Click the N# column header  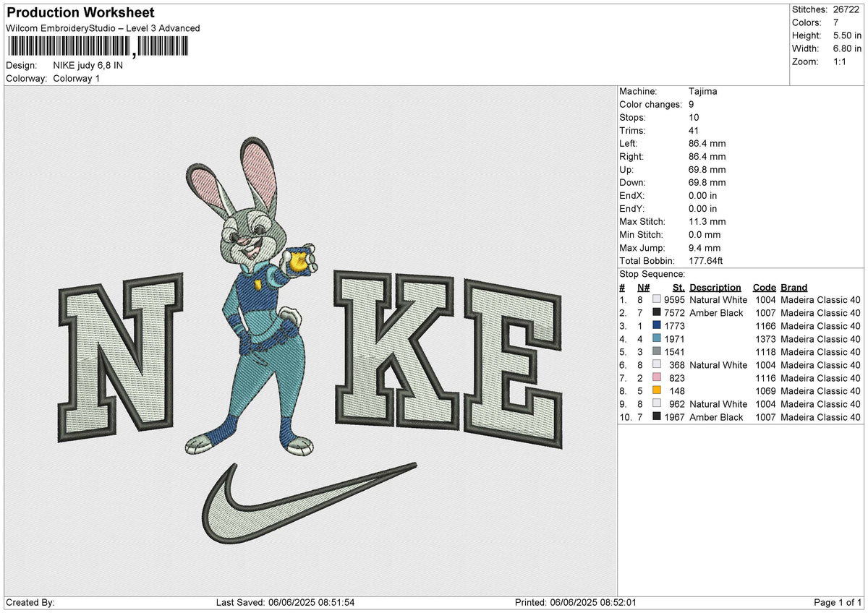coord(643,288)
